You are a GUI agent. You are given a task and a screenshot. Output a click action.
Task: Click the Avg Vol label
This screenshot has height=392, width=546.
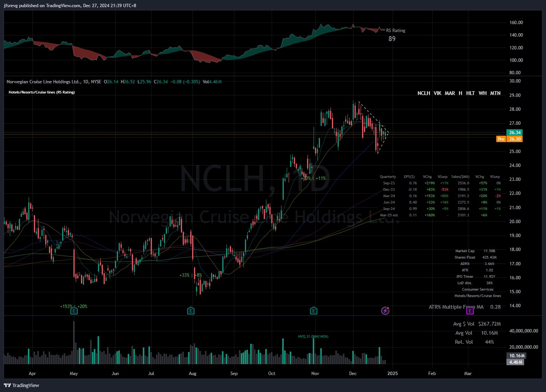click(463, 333)
